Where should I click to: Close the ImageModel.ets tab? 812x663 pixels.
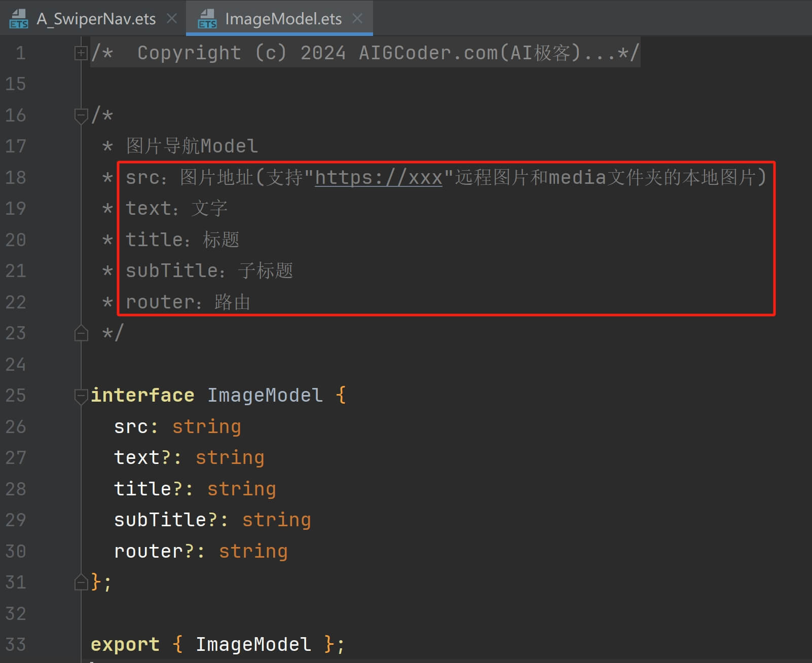click(x=357, y=18)
